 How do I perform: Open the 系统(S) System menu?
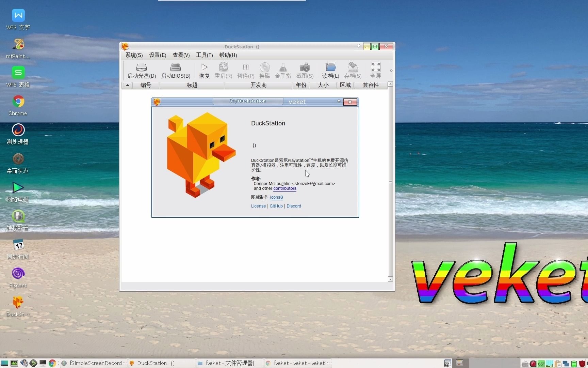134,55
